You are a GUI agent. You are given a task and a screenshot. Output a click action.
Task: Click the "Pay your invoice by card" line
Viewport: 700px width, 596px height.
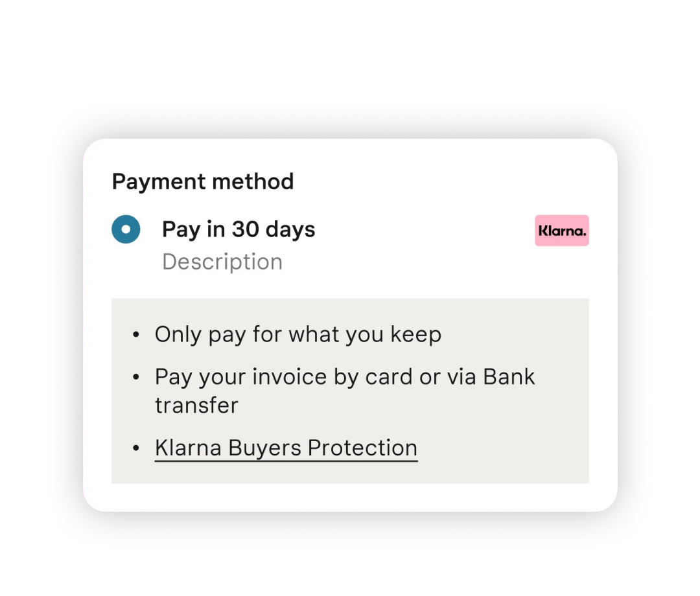[345, 377]
